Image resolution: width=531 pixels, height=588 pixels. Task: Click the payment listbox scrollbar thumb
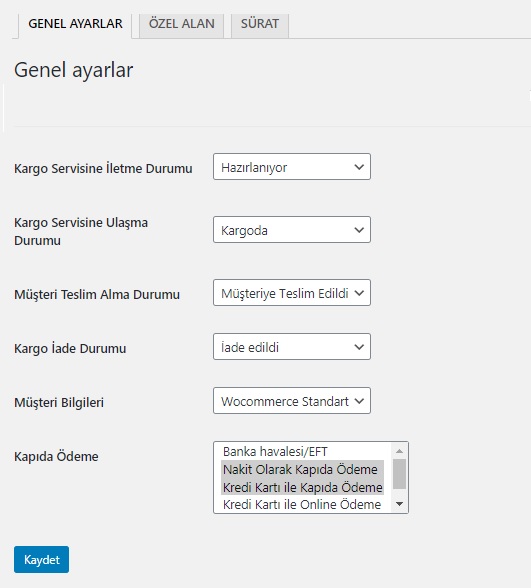[x=399, y=474]
